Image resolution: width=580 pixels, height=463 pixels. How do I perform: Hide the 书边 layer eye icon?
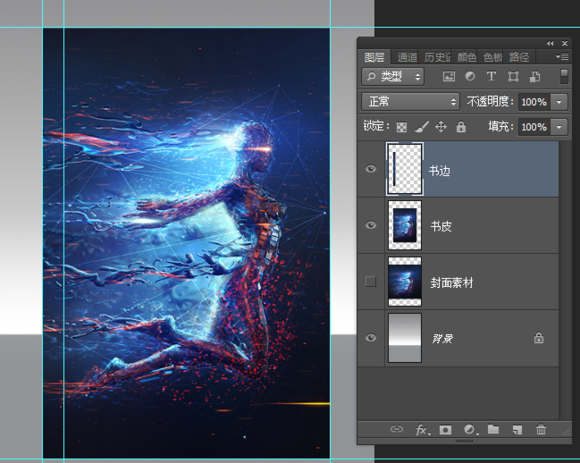coord(371,169)
